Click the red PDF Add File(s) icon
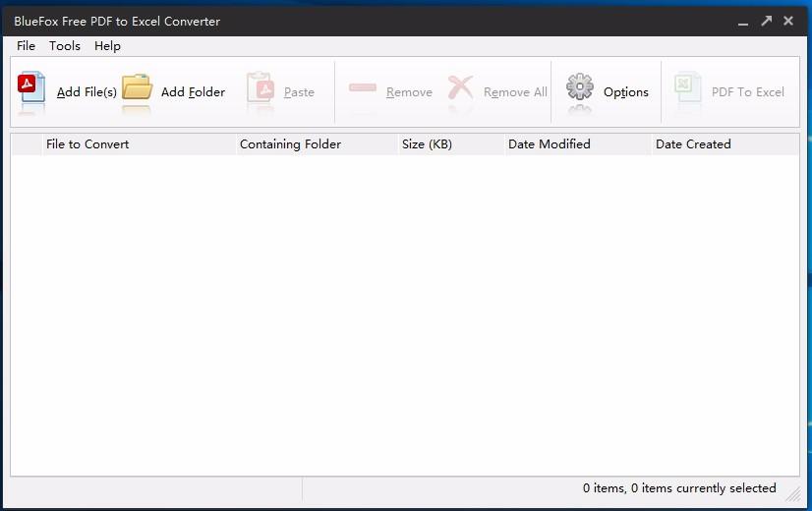The image size is (812, 511). point(31,86)
